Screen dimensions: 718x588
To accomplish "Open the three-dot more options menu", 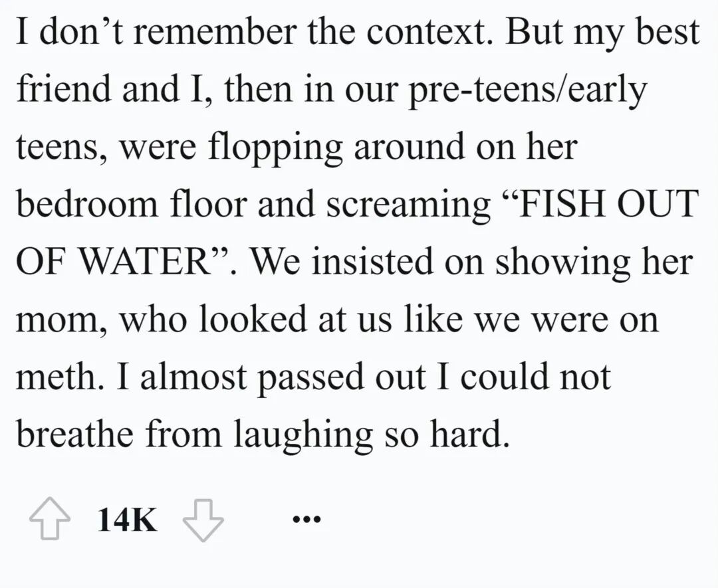I will pyautogui.click(x=306, y=520).
